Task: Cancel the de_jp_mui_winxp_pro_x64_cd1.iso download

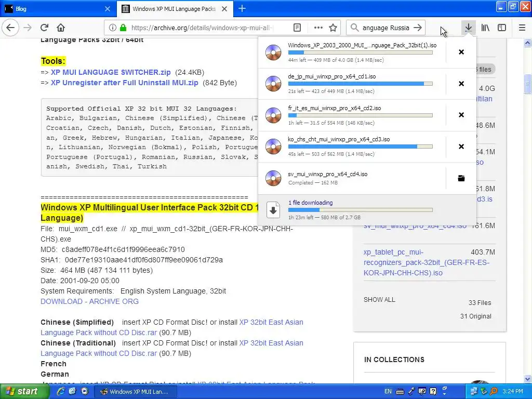Action: 461,84
